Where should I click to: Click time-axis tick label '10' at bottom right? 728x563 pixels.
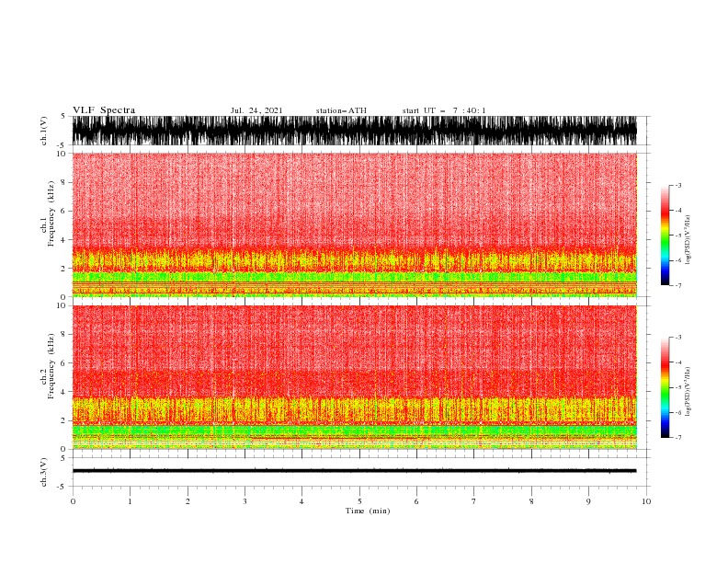point(646,501)
